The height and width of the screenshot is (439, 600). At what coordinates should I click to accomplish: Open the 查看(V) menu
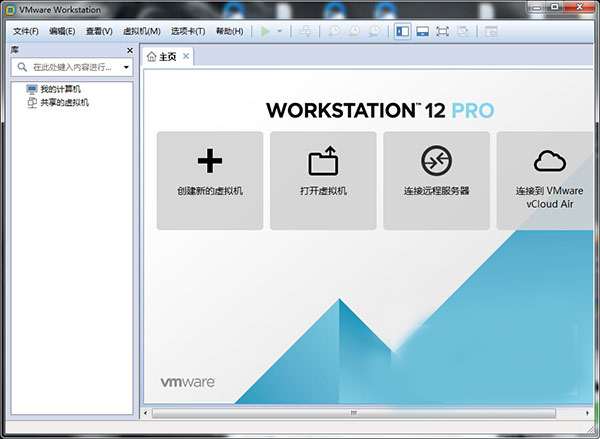tap(99, 31)
